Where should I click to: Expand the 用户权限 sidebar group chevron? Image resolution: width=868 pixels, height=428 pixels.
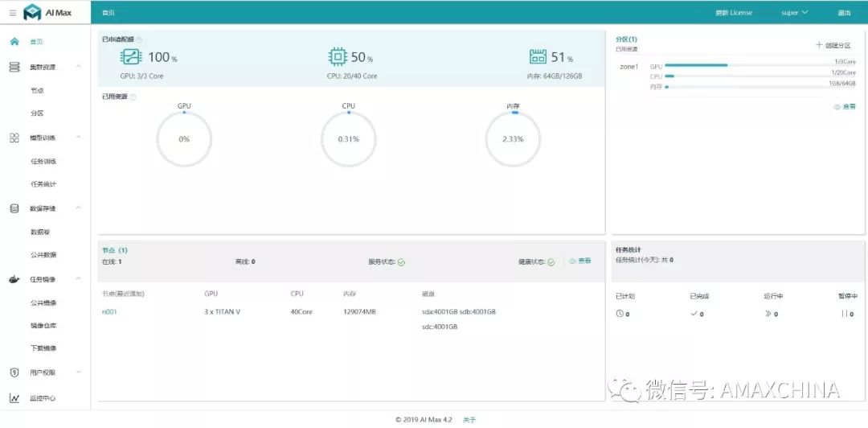pos(79,372)
